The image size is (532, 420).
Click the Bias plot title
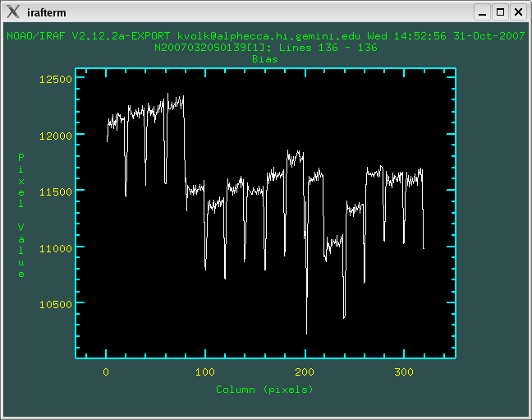click(265, 59)
